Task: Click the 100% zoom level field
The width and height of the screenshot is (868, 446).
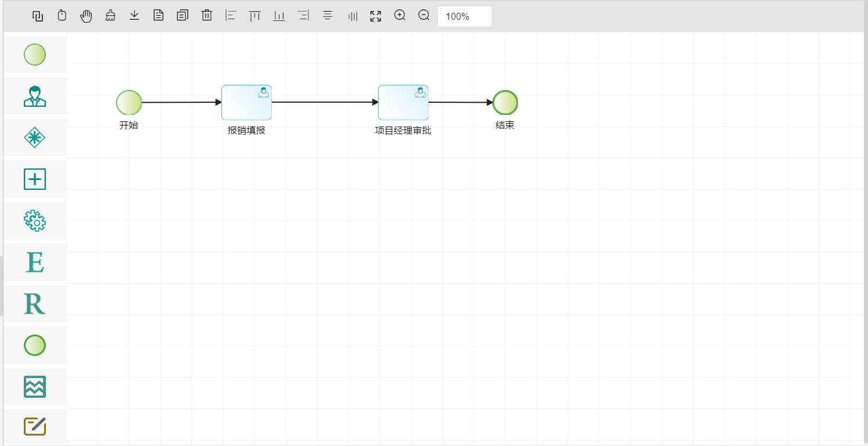Action: coord(464,16)
